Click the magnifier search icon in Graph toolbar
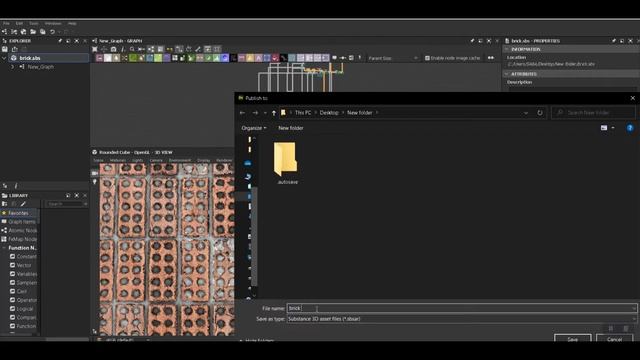The width and height of the screenshot is (640, 360). pos(132,49)
